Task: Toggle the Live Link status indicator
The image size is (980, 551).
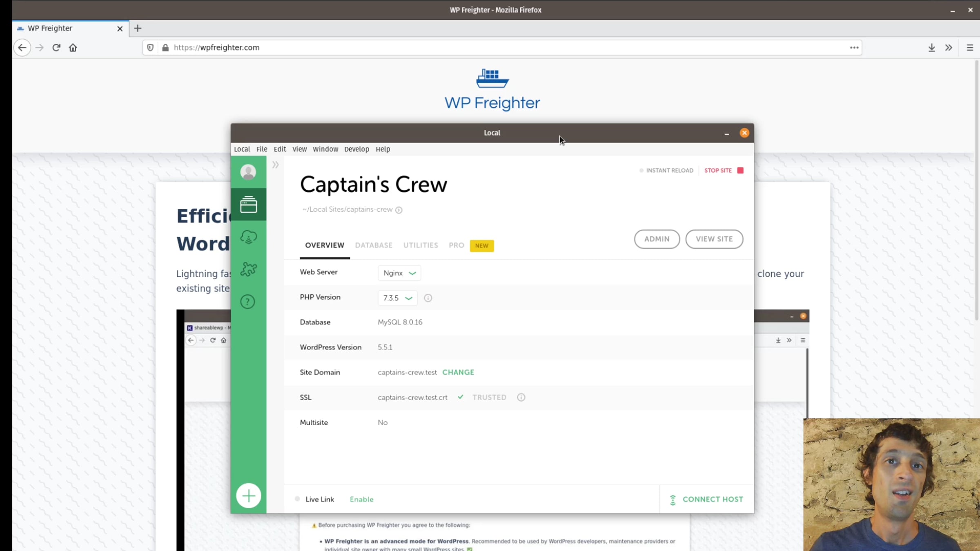Action: coord(297,499)
